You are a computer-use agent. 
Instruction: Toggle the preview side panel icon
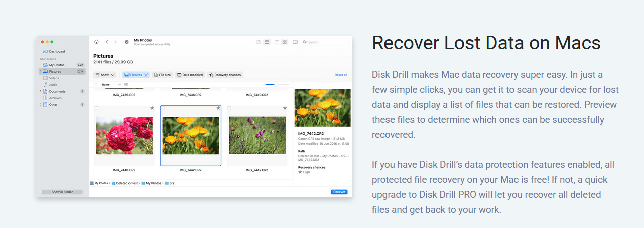point(295,42)
